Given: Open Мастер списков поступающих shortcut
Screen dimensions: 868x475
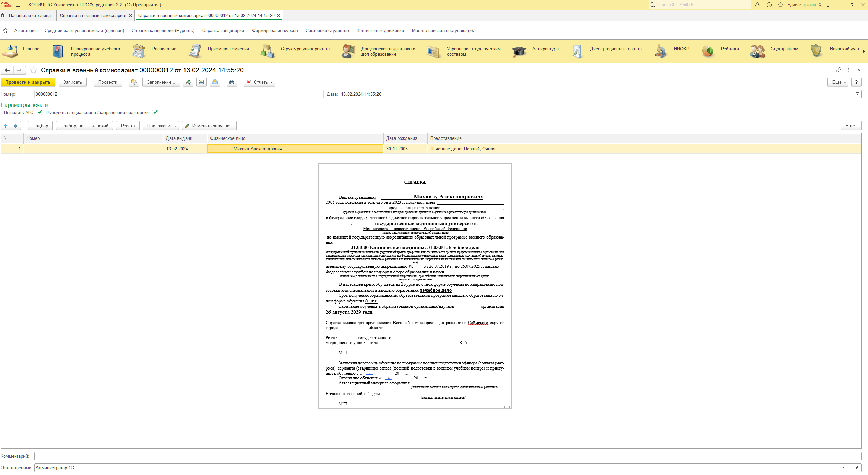Looking at the screenshot, I should point(443,31).
